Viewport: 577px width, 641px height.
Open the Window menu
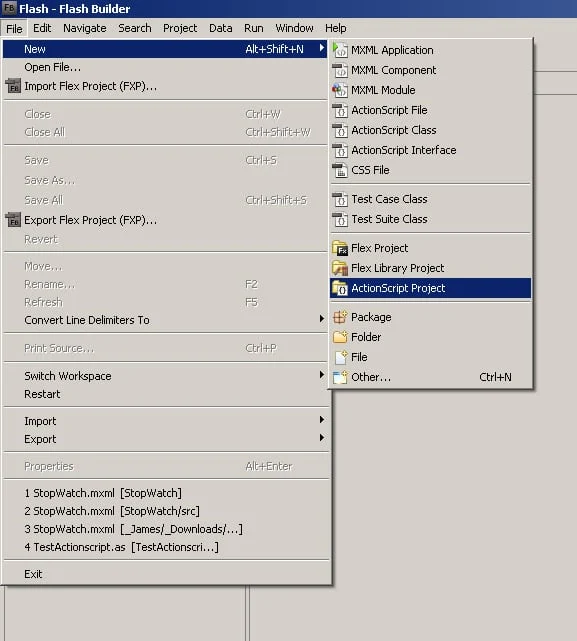point(294,28)
